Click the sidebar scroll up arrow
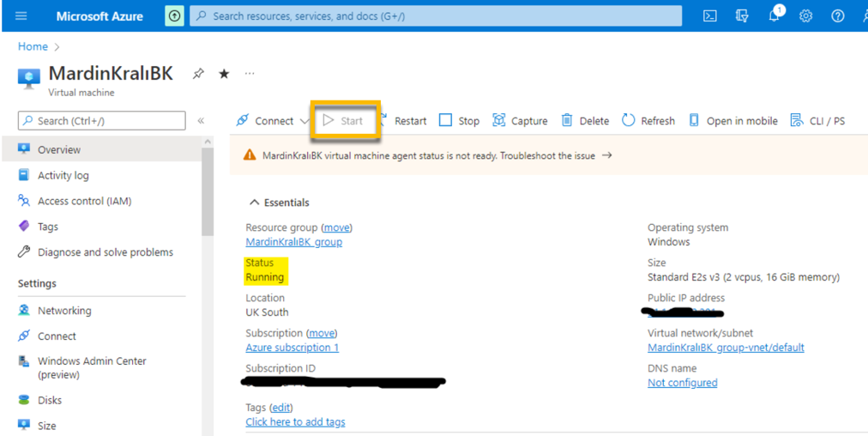Screen dimensions: 868x436 click(x=208, y=142)
